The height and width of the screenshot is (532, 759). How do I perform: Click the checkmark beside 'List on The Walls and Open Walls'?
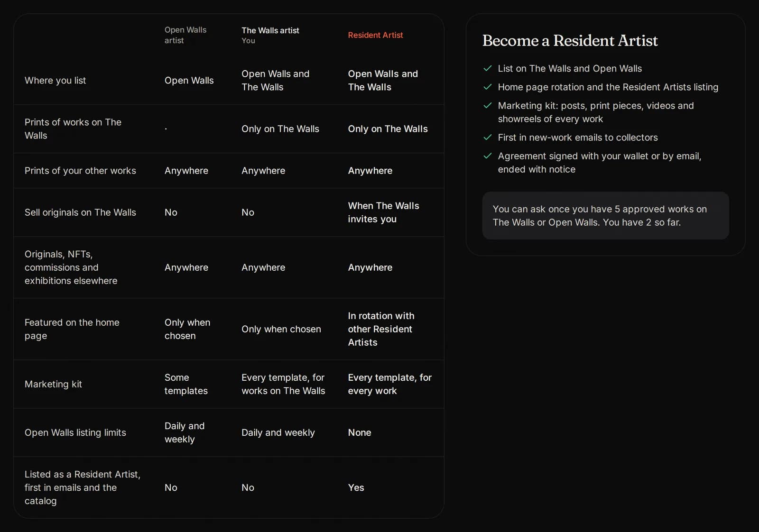(x=487, y=68)
